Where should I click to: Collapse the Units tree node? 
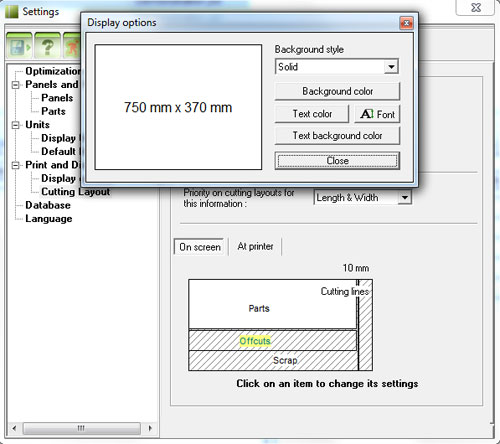15,125
